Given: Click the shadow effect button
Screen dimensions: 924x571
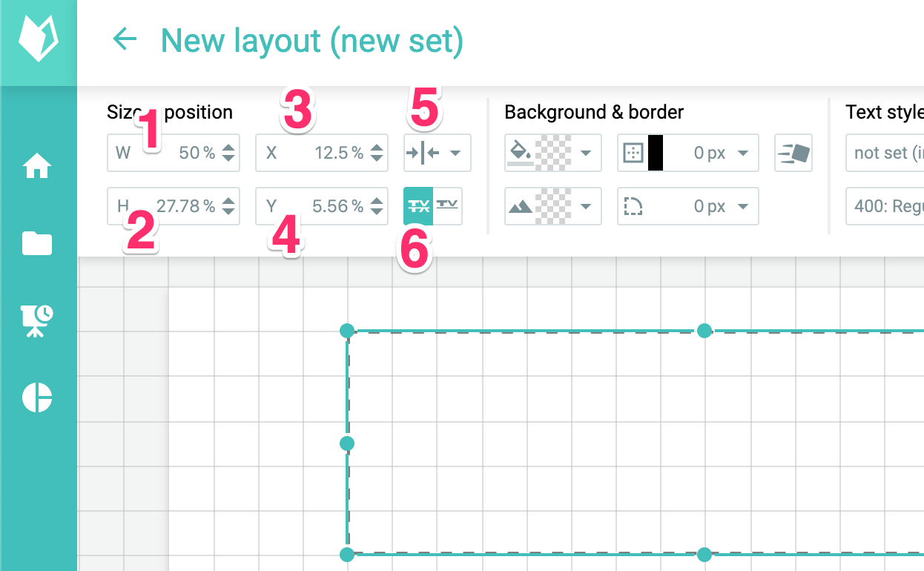Looking at the screenshot, I should pyautogui.click(x=793, y=153).
